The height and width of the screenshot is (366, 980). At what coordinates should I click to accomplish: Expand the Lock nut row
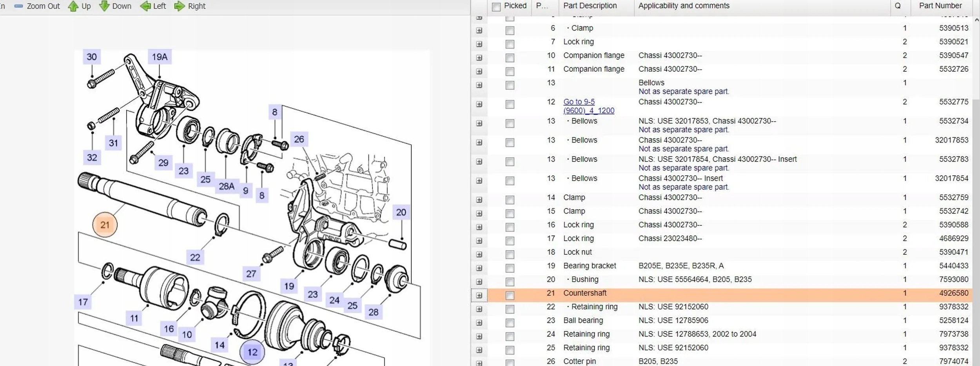pyautogui.click(x=479, y=254)
